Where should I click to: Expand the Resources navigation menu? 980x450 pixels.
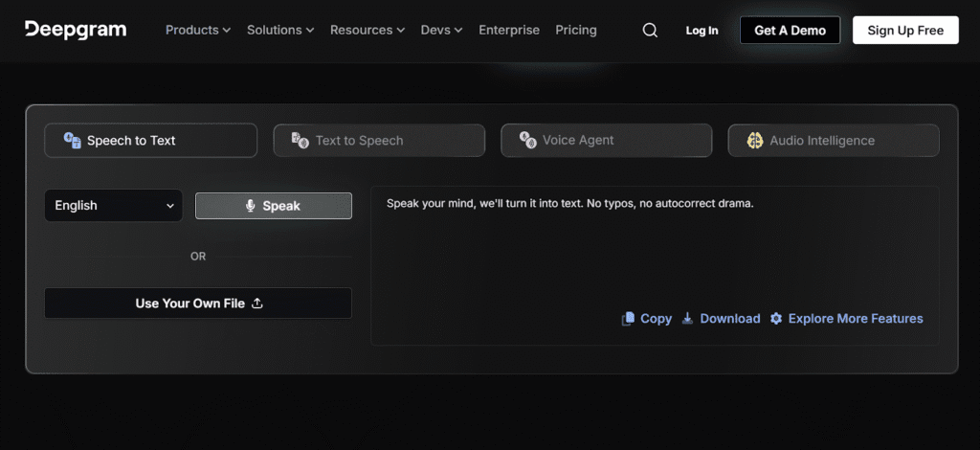click(367, 31)
